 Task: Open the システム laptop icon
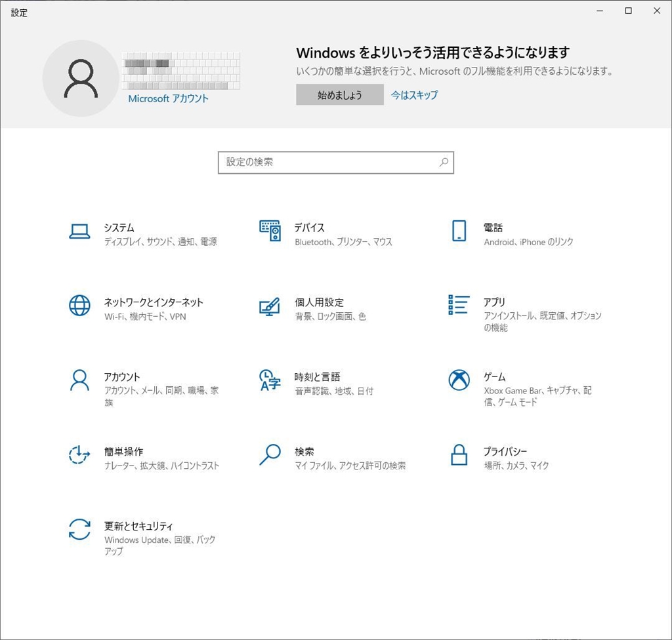(79, 231)
